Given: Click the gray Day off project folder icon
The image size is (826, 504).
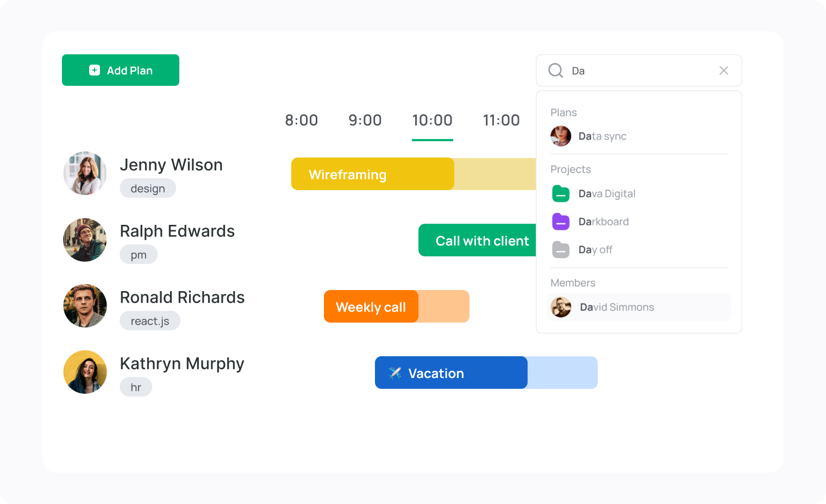Looking at the screenshot, I should (561, 250).
